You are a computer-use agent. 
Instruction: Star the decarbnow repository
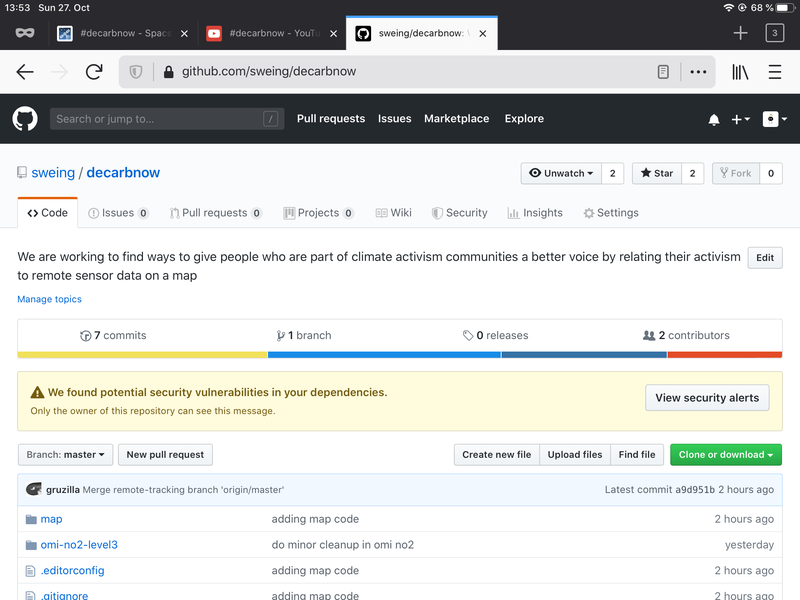pyautogui.click(x=656, y=173)
